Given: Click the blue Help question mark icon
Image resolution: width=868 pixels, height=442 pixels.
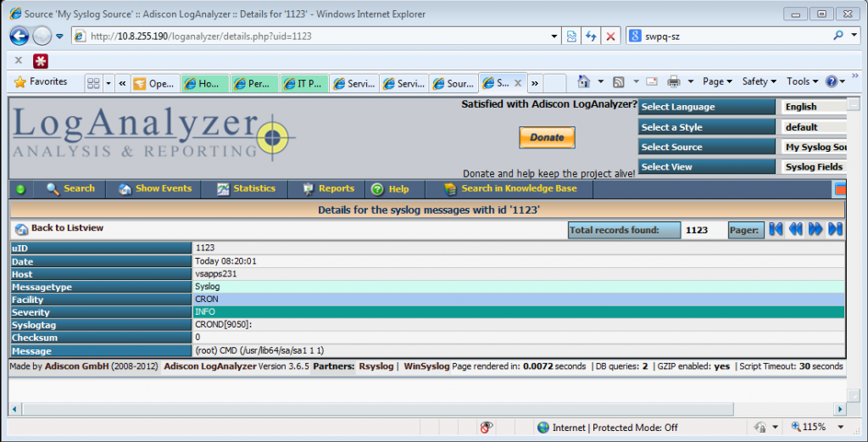Looking at the screenshot, I should (x=832, y=82).
